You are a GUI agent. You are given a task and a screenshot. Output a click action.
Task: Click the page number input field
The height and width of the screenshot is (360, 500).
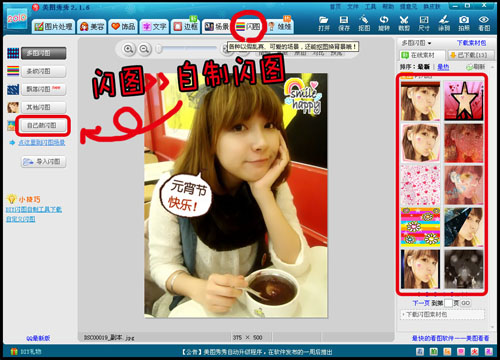448,303
